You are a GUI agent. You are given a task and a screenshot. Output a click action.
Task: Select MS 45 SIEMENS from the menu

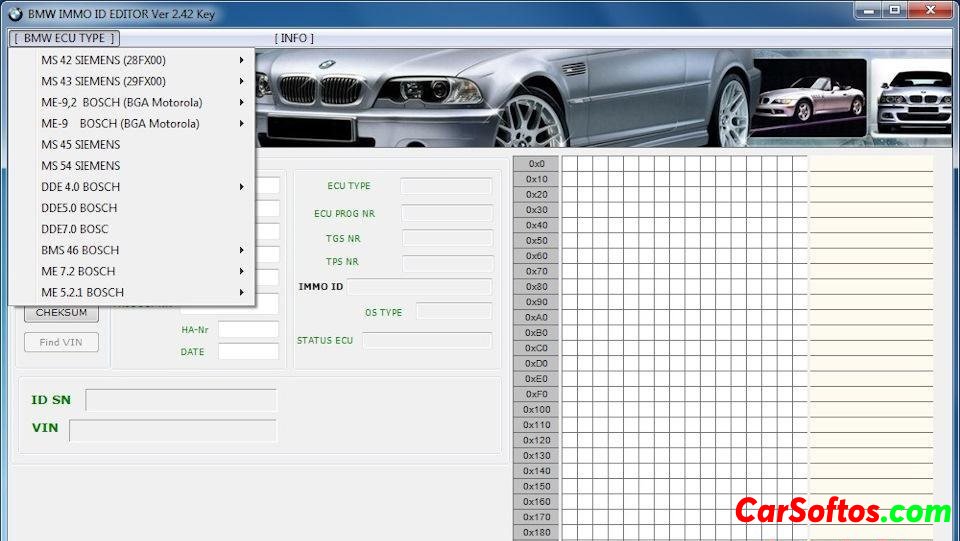coord(80,144)
